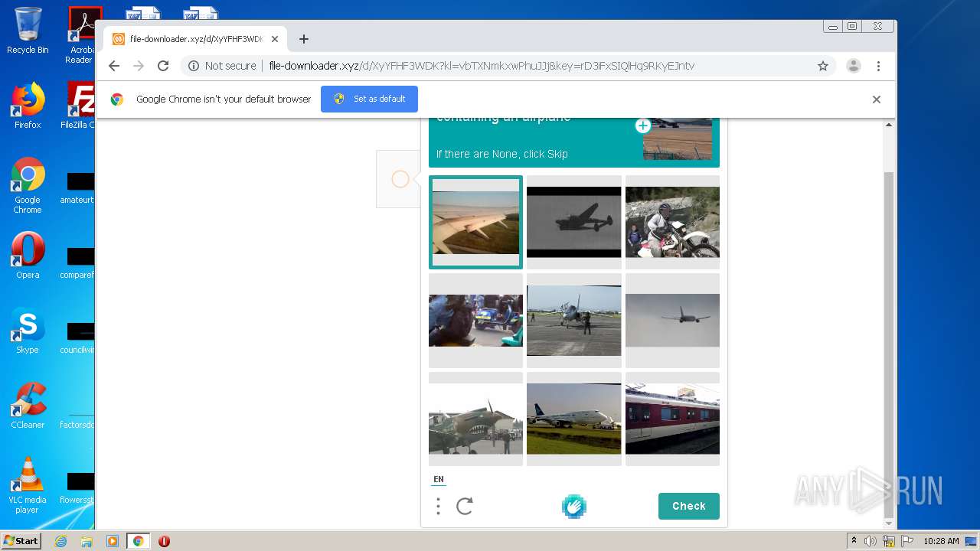Change captcha language EN
This screenshot has width=980, height=551.
click(x=439, y=479)
